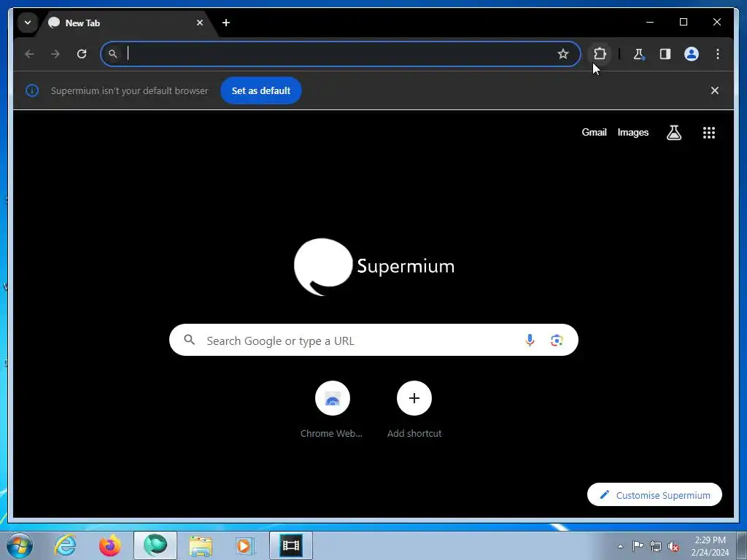Open a new tab with plus button
This screenshot has height=560, width=747.
[226, 23]
